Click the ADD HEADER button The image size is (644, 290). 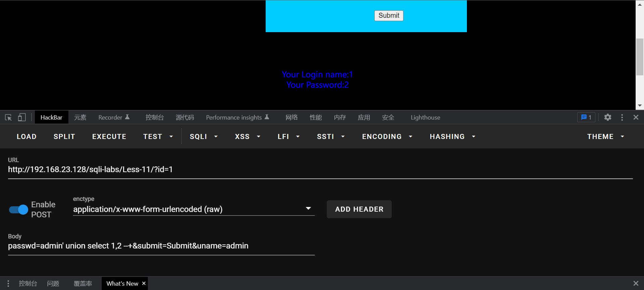tap(359, 209)
